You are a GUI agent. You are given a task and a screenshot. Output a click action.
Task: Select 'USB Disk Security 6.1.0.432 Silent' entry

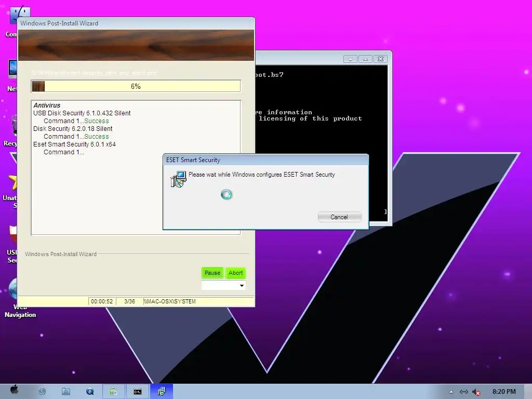pyautogui.click(x=82, y=113)
